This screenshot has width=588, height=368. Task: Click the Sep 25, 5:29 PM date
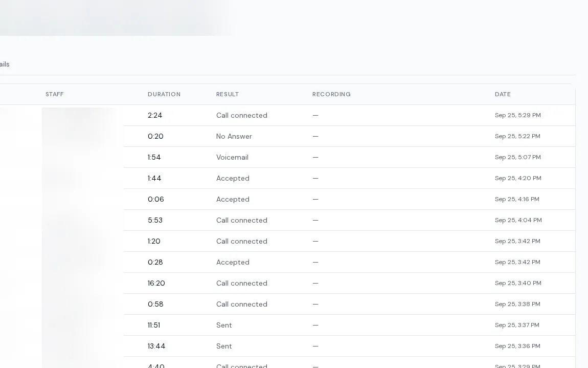(517, 115)
